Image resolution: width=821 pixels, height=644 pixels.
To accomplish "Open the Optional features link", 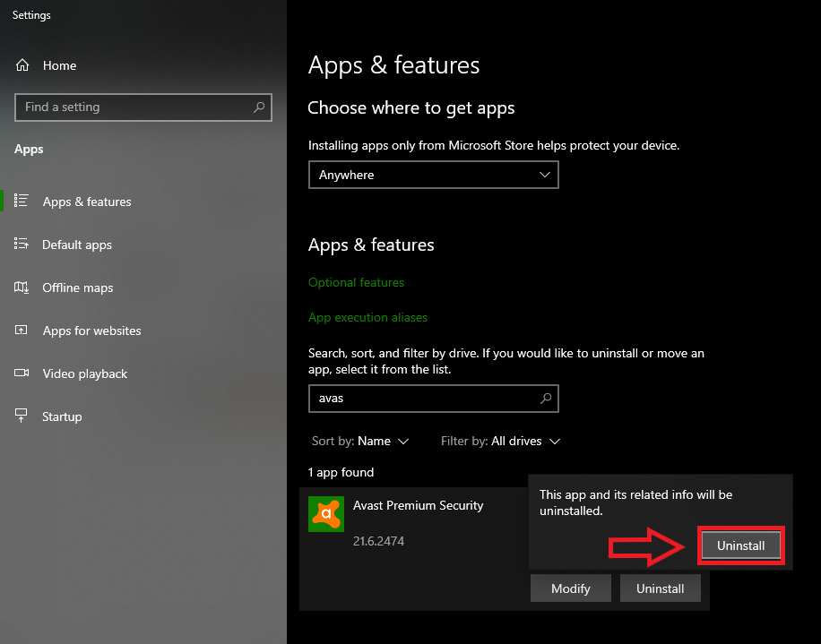I will pyautogui.click(x=356, y=282).
